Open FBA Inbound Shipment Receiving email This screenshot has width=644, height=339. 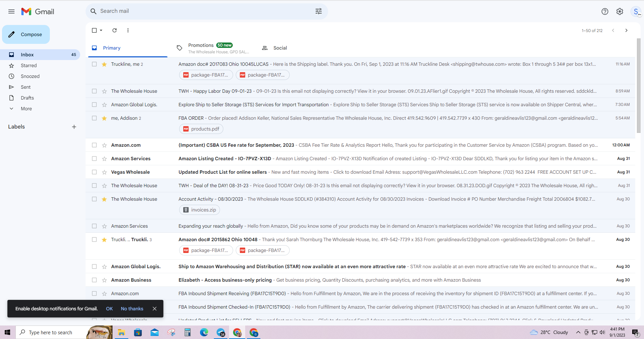coord(360,293)
